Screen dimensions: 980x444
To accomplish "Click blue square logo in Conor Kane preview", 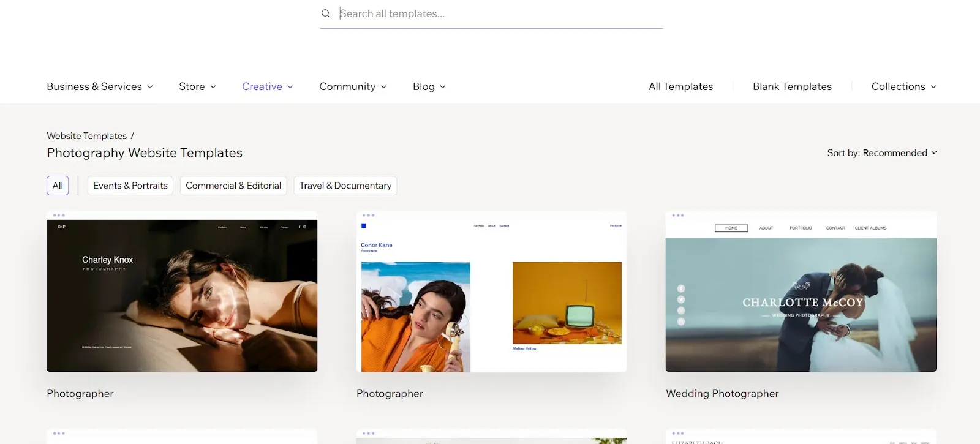I will click(x=364, y=226).
